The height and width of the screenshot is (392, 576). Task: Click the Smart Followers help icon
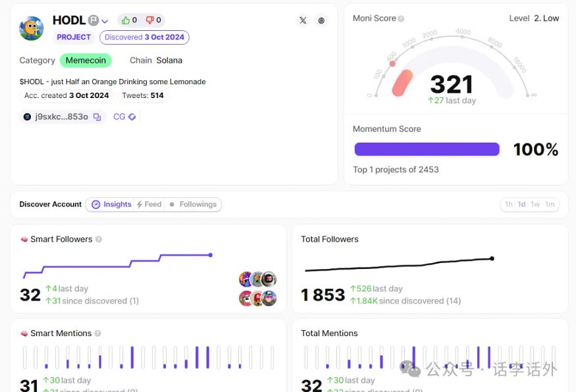coord(99,239)
